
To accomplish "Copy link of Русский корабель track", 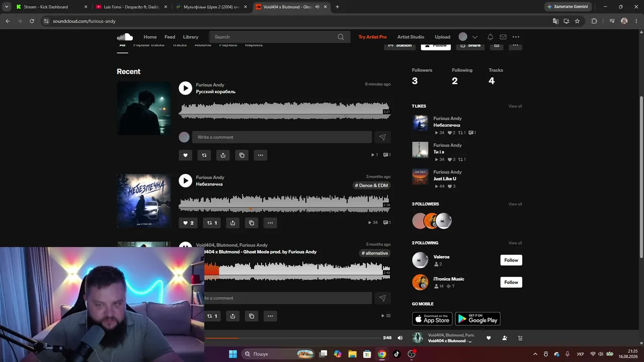I will 242,155.
